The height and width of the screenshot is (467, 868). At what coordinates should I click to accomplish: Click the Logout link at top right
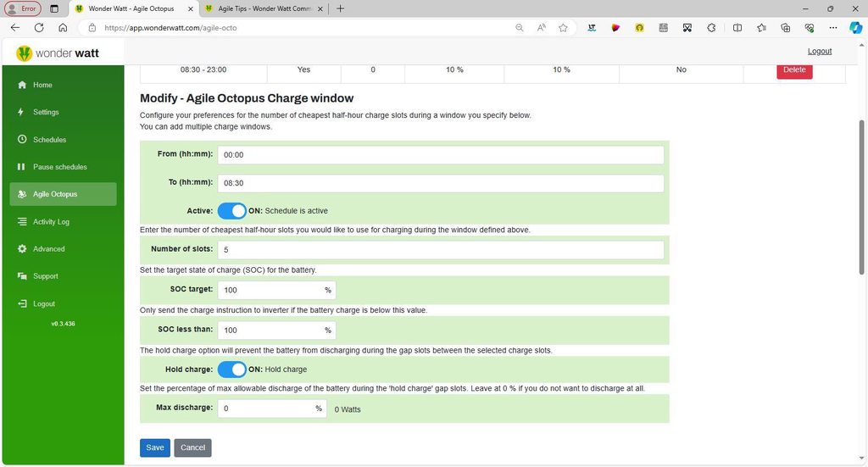pyautogui.click(x=819, y=51)
